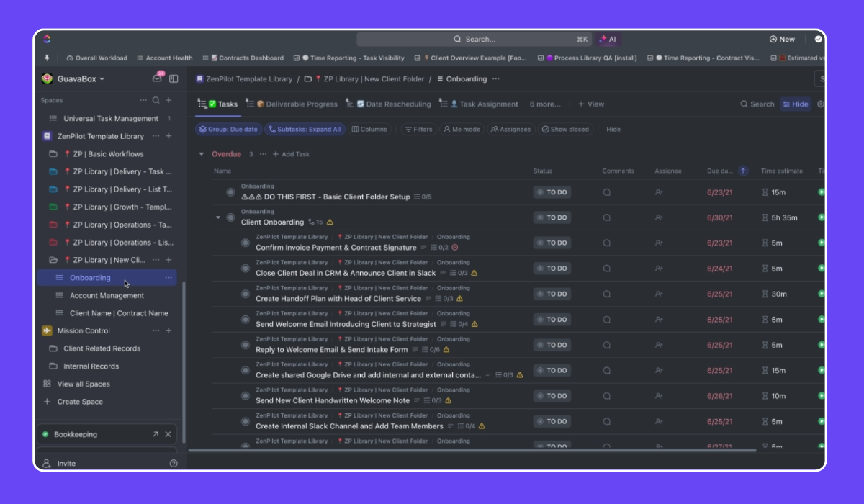
Task: Collapse the Client Onboarding subtasks
Action: (218, 217)
